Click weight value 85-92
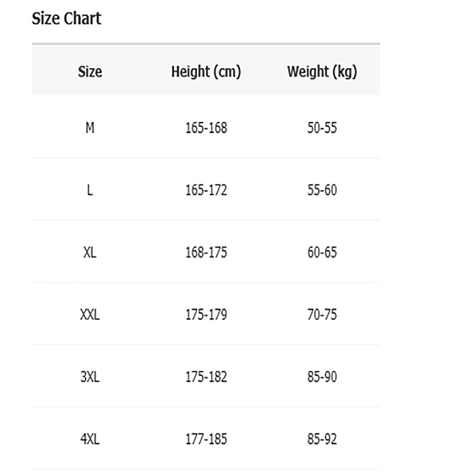Screen dimensions: 476x476 tap(322, 439)
